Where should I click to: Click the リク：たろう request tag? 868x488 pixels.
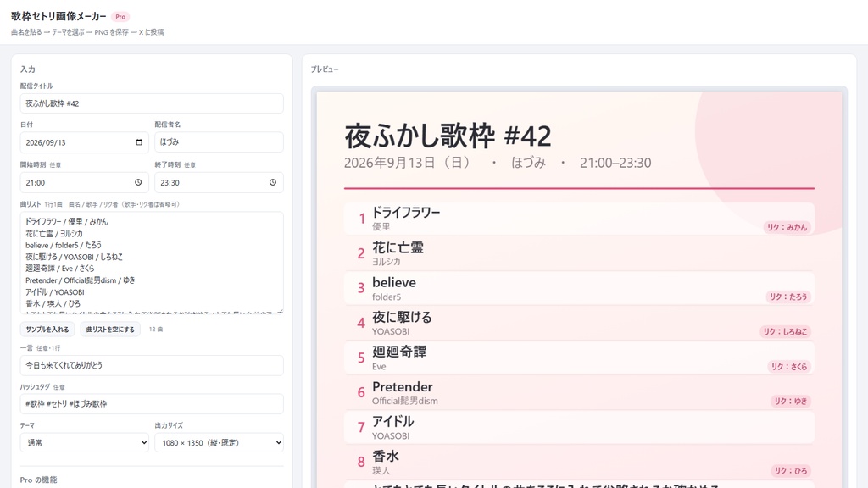788,297
